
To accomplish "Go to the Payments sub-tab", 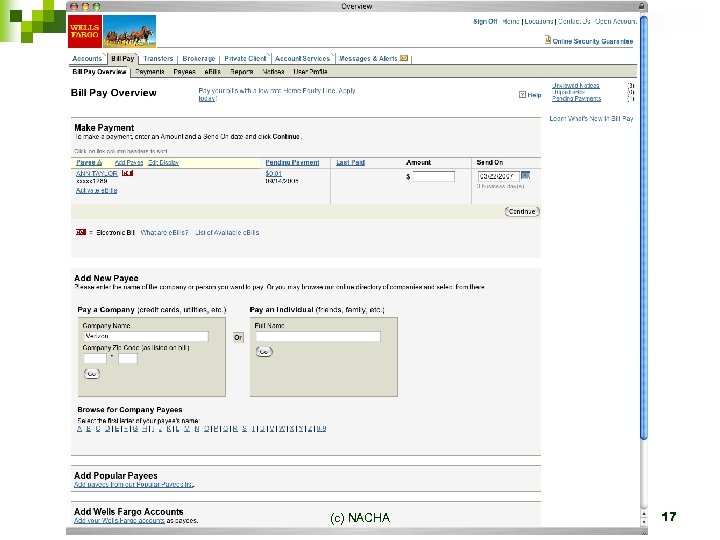I will tap(150, 72).
